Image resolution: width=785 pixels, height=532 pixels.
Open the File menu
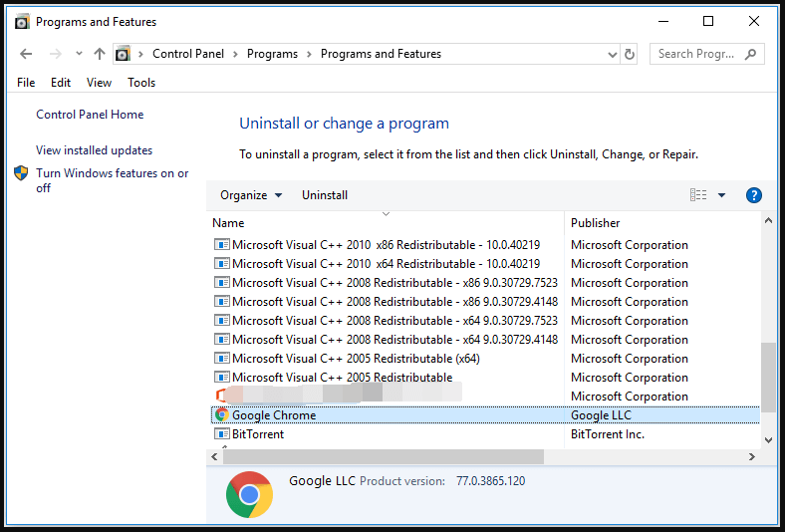pyautogui.click(x=26, y=83)
